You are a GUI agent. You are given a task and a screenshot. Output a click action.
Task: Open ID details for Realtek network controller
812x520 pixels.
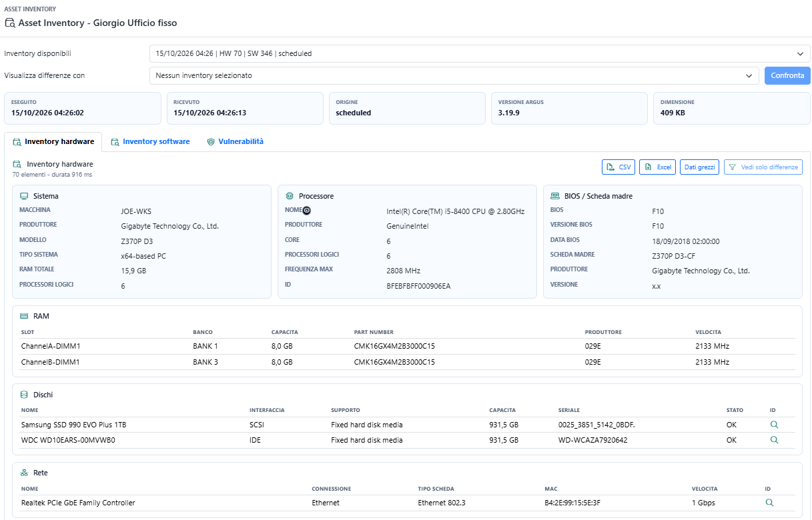pyautogui.click(x=769, y=503)
